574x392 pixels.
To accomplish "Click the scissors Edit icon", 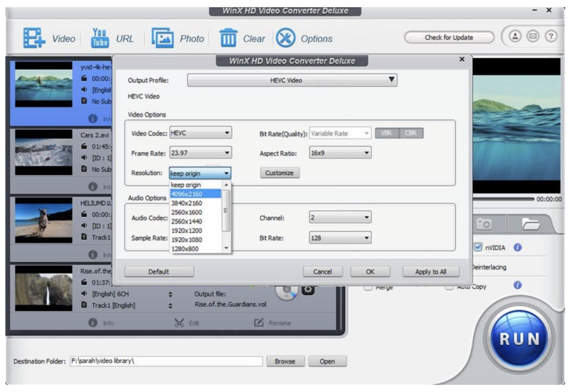I will click(179, 323).
